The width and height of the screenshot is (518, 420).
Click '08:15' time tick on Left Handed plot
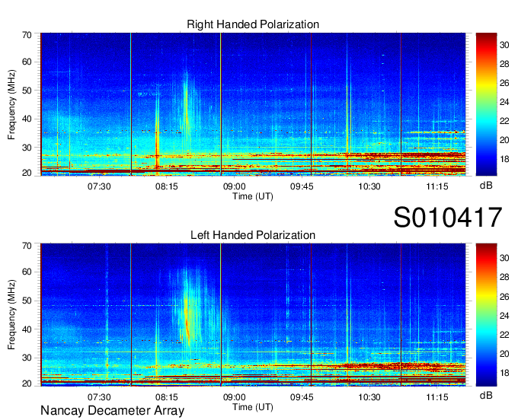pos(167,397)
